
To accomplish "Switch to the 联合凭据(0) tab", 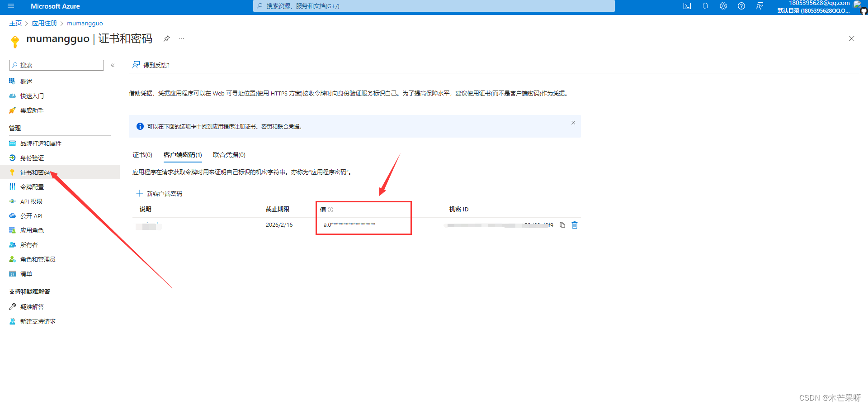I will coord(229,155).
